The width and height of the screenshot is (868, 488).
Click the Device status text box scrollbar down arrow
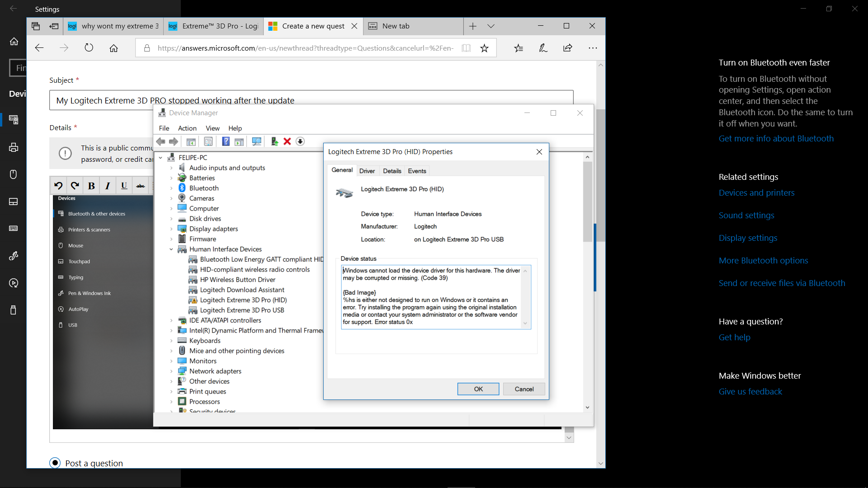click(x=525, y=323)
